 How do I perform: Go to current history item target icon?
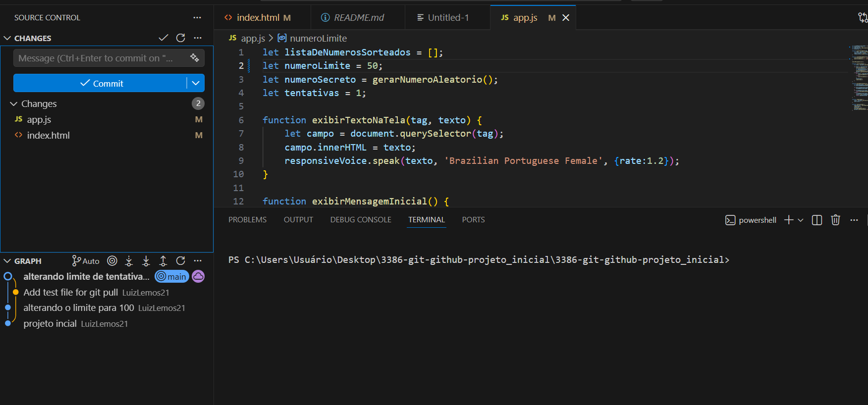click(112, 261)
